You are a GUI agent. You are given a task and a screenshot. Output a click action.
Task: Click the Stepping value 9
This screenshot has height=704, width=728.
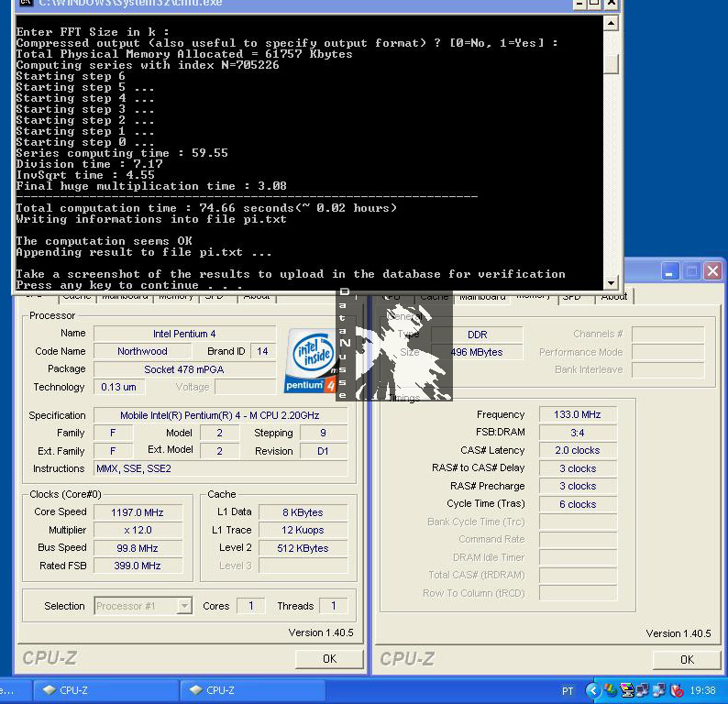coord(324,433)
